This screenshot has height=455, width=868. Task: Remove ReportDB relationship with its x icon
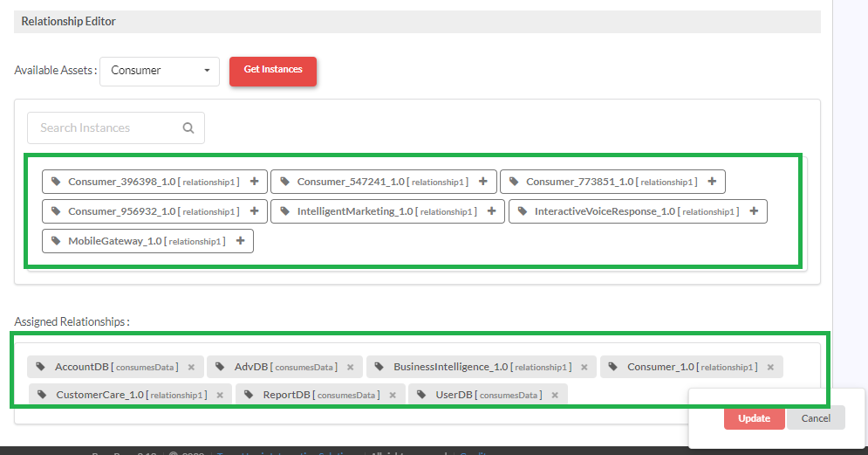[393, 395]
